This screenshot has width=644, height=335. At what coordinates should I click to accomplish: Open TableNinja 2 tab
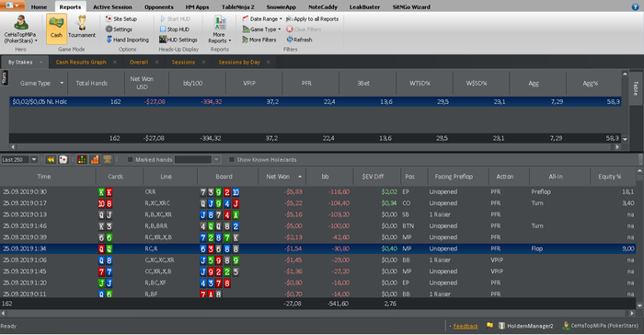pos(237,7)
